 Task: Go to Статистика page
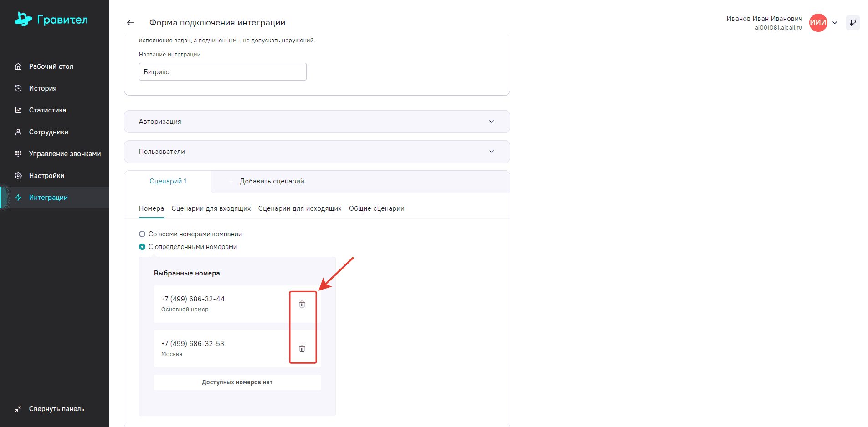pos(47,110)
